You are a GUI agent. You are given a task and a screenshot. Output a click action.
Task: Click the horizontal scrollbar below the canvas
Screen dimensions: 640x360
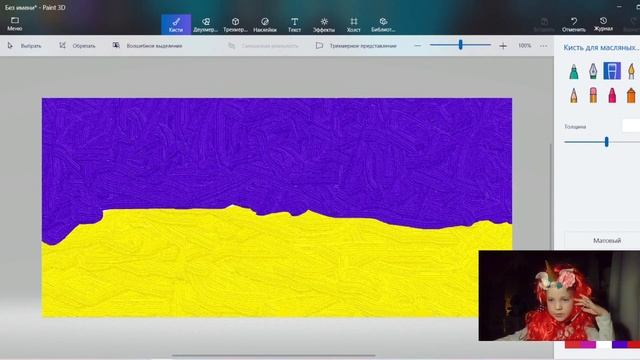tap(273, 356)
